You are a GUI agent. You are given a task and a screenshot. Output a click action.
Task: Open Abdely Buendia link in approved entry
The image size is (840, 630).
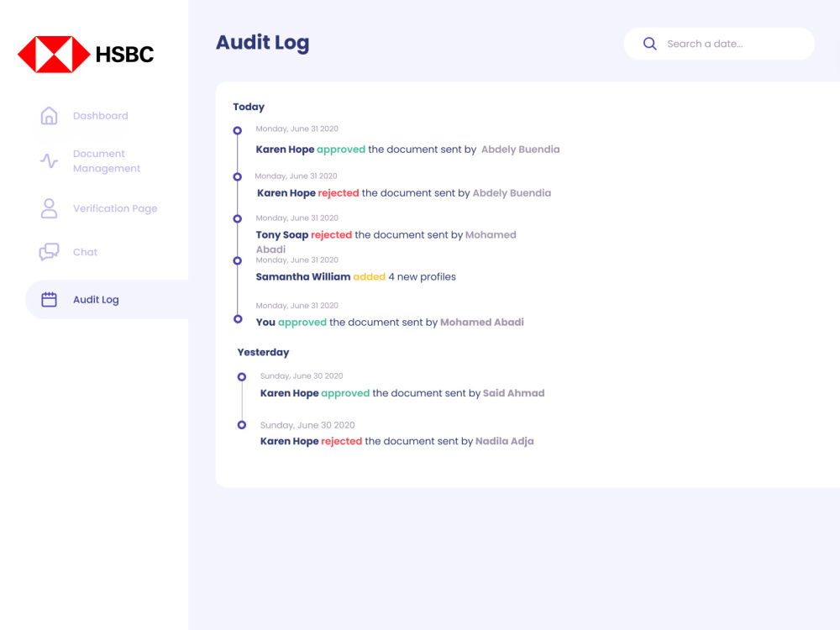[x=520, y=150]
